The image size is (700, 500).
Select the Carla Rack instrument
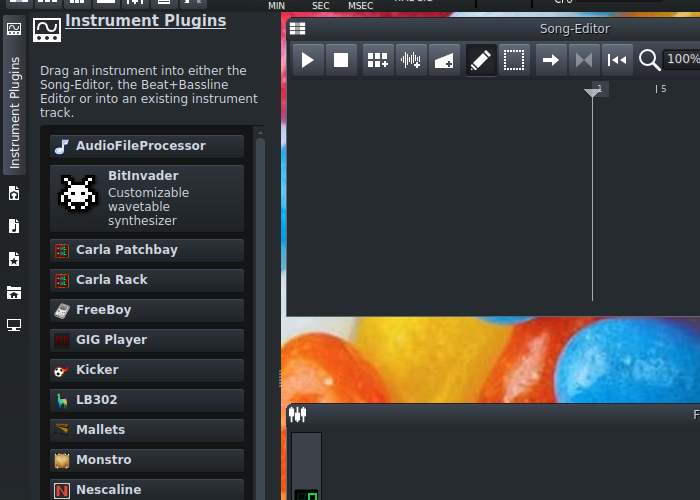point(147,280)
